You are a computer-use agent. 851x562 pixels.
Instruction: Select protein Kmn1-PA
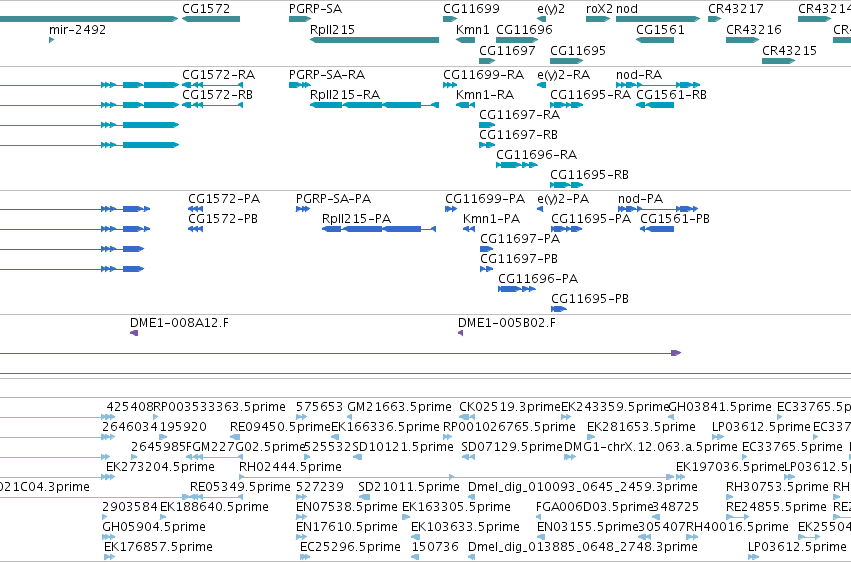pos(469,229)
